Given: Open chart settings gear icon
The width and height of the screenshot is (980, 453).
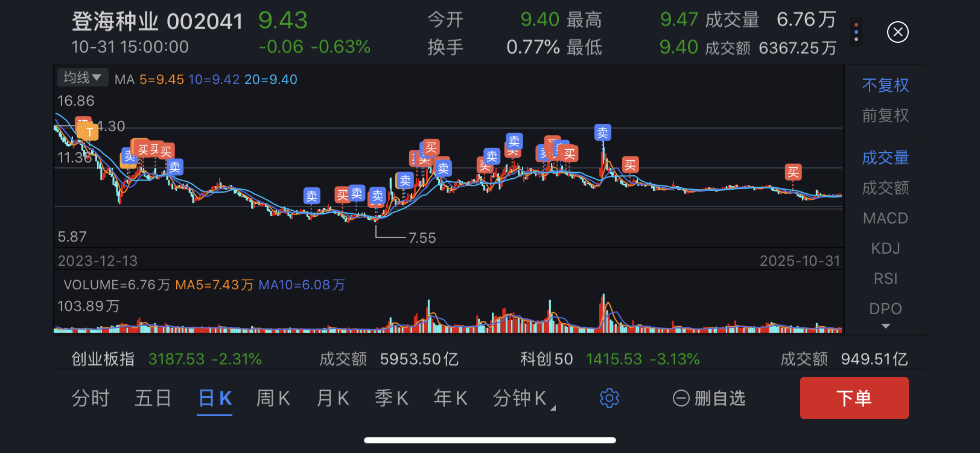Looking at the screenshot, I should [609, 398].
